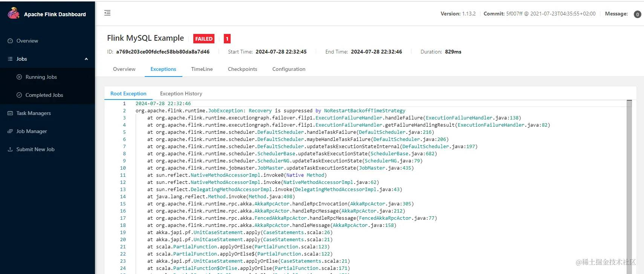Click stack trace line DefaultScheduler.java:206

[298, 139]
